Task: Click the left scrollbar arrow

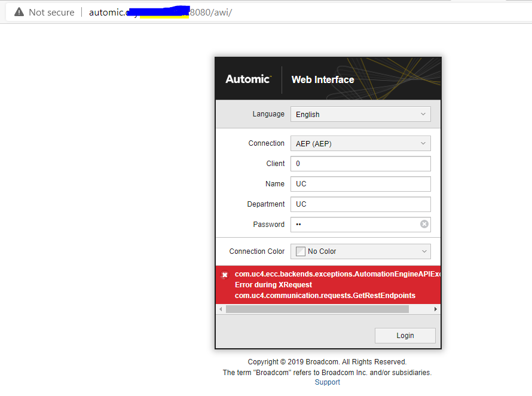Action: (220, 309)
